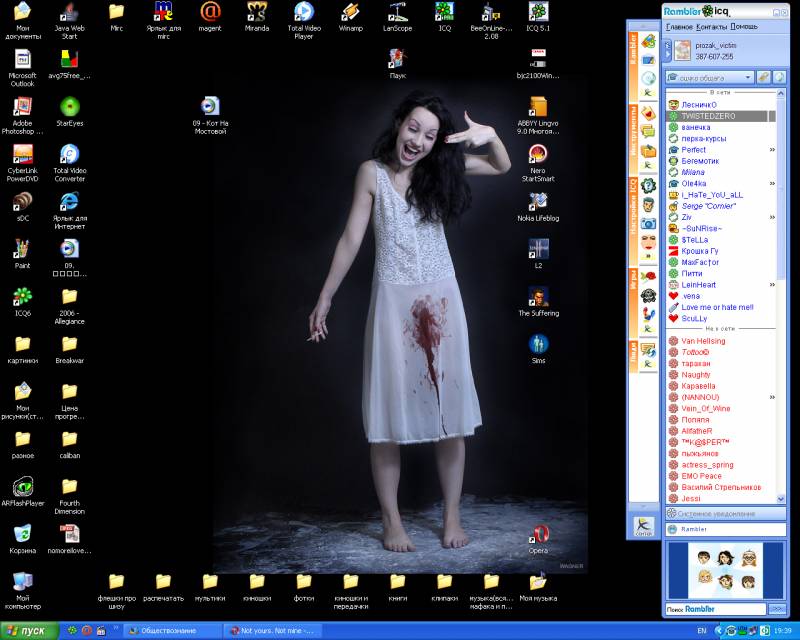Open the Winamp desktop shortcut
Screen dimensions: 800x640
[x=350, y=12]
